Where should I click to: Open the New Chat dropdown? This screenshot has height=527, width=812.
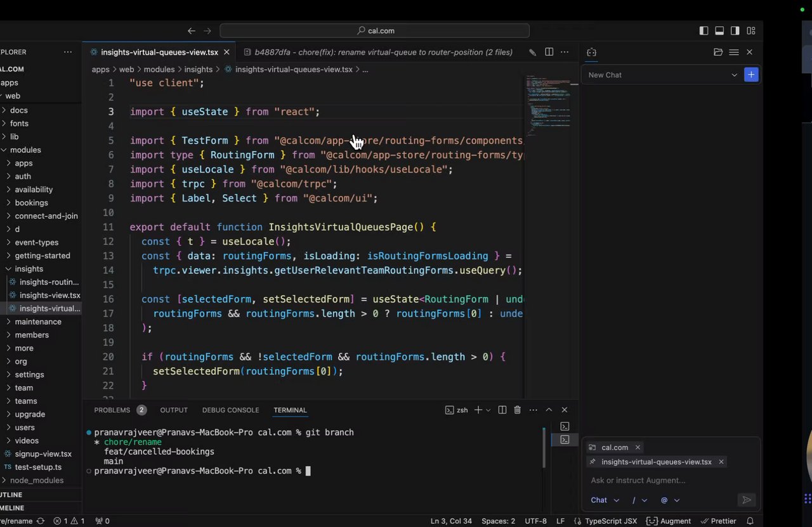[734, 75]
